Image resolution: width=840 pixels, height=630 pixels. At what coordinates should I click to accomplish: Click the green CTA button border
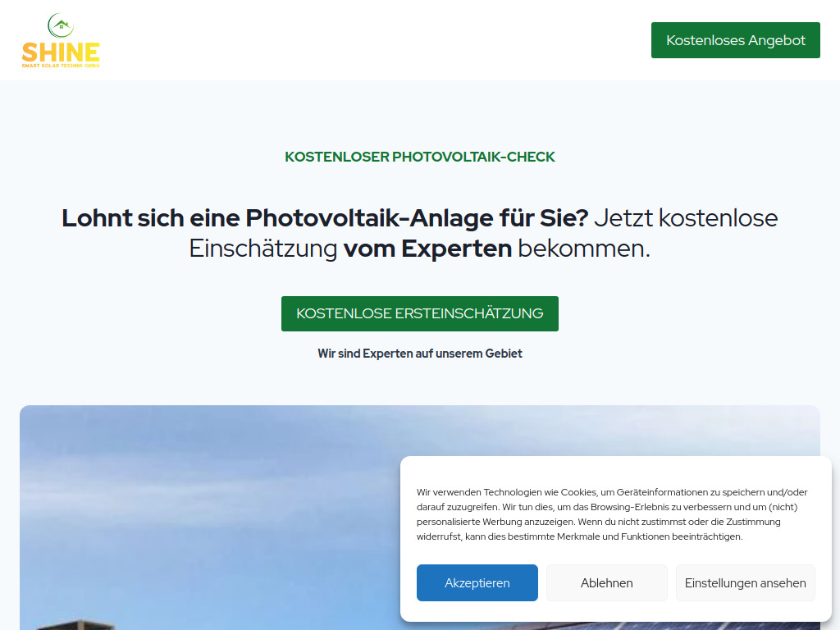coord(419,298)
